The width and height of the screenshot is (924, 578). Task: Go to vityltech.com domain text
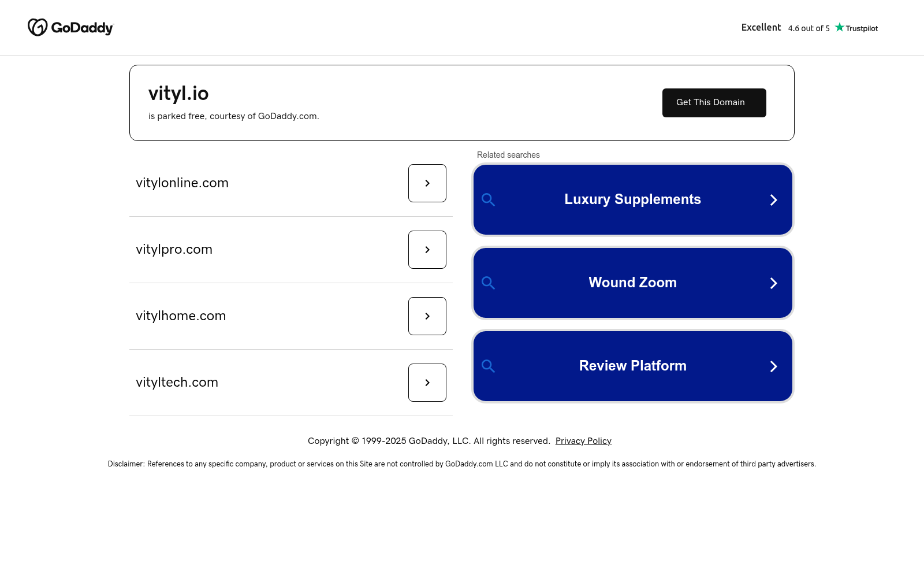click(x=177, y=383)
